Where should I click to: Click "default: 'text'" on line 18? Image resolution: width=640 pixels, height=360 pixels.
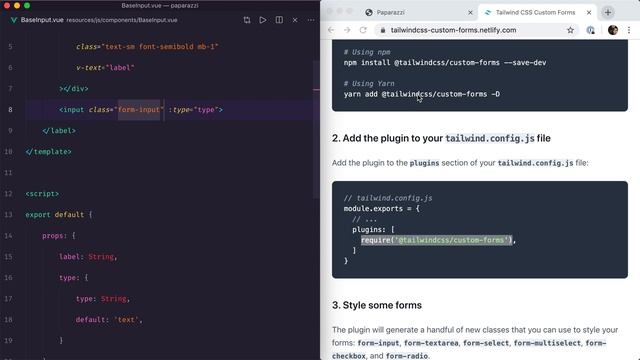(107, 319)
